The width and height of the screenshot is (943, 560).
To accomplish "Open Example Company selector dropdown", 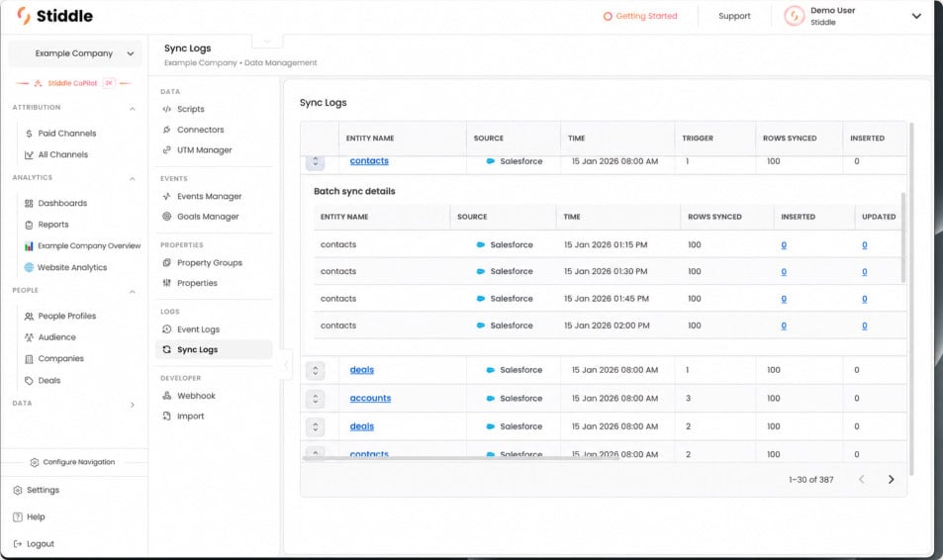I will coord(75,53).
